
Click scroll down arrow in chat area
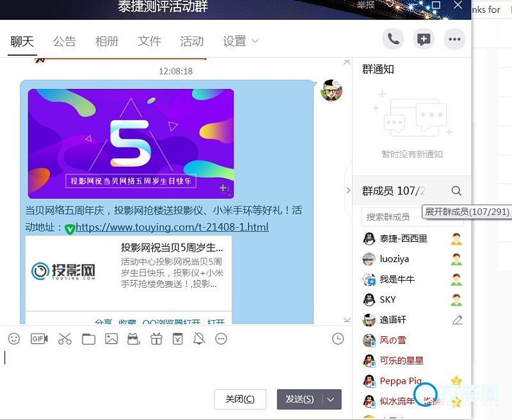347,320
